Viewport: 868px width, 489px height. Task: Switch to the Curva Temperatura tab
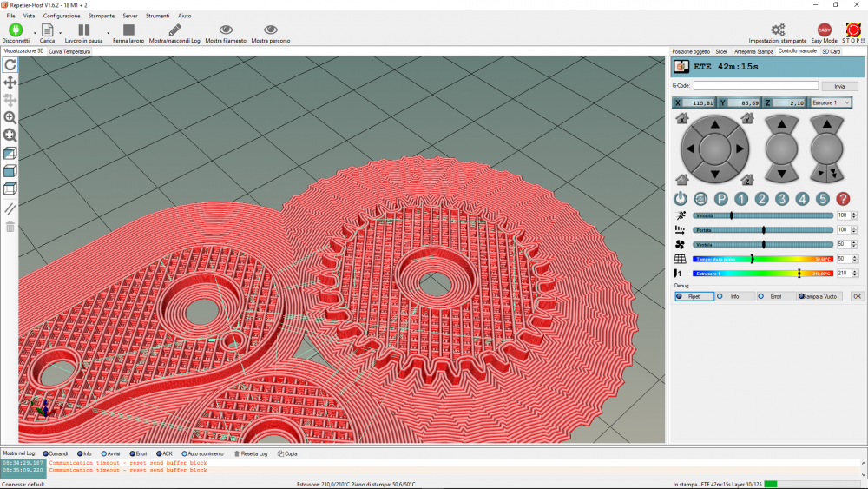click(69, 52)
